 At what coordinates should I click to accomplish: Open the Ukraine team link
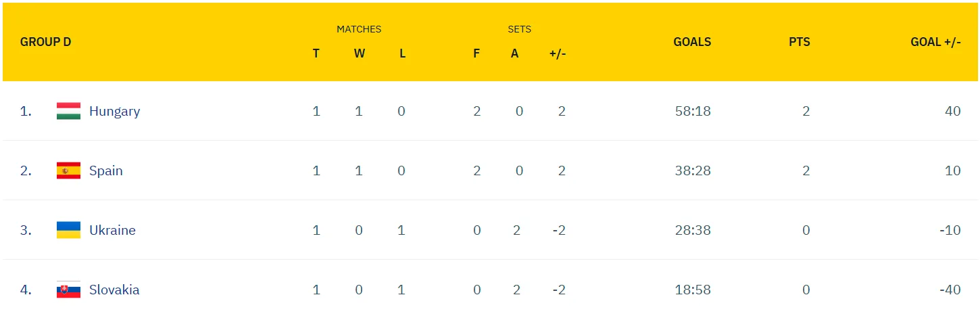(x=112, y=230)
